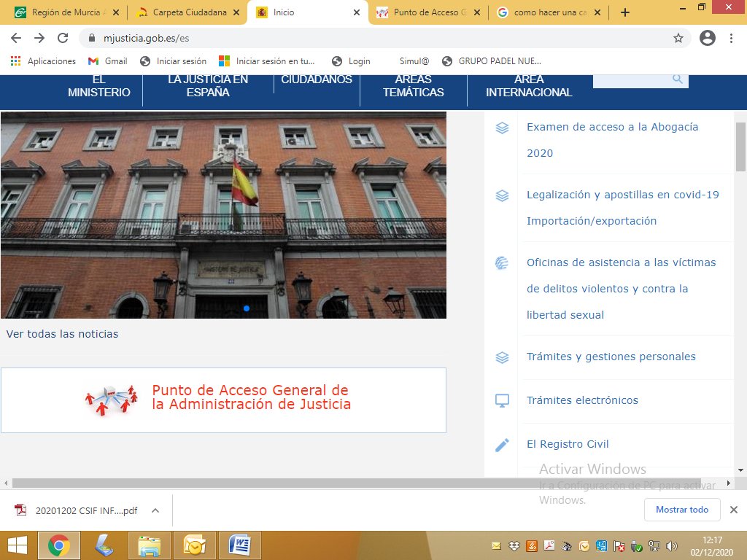The width and height of the screenshot is (747, 560).
Task: Open the 'Iniciar sesión en tu...' Microsoft bookmark
Action: coord(267,61)
